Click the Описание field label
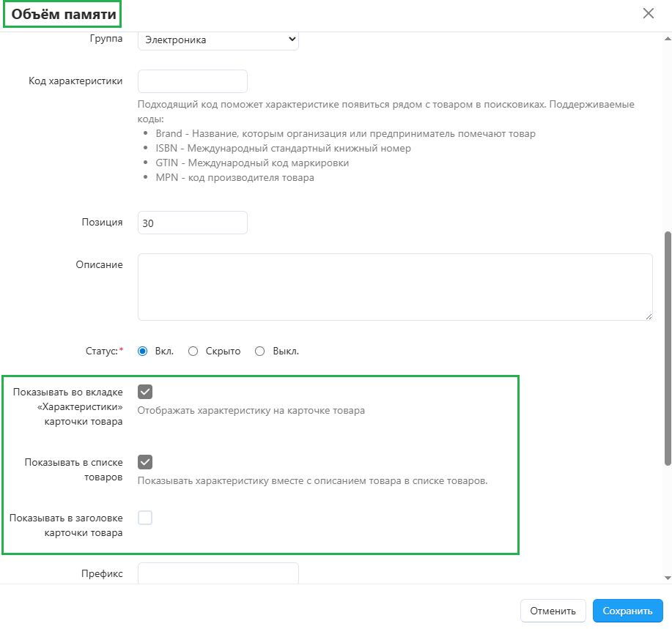672x629 pixels. (x=99, y=264)
